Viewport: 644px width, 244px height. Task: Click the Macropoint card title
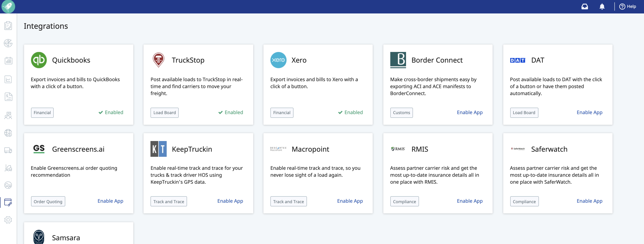pos(310,149)
